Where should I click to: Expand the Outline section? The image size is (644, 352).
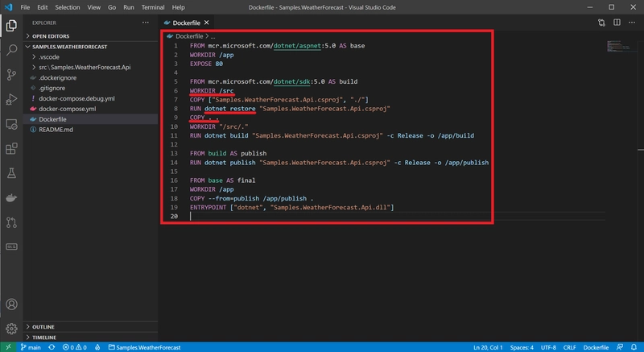point(90,327)
